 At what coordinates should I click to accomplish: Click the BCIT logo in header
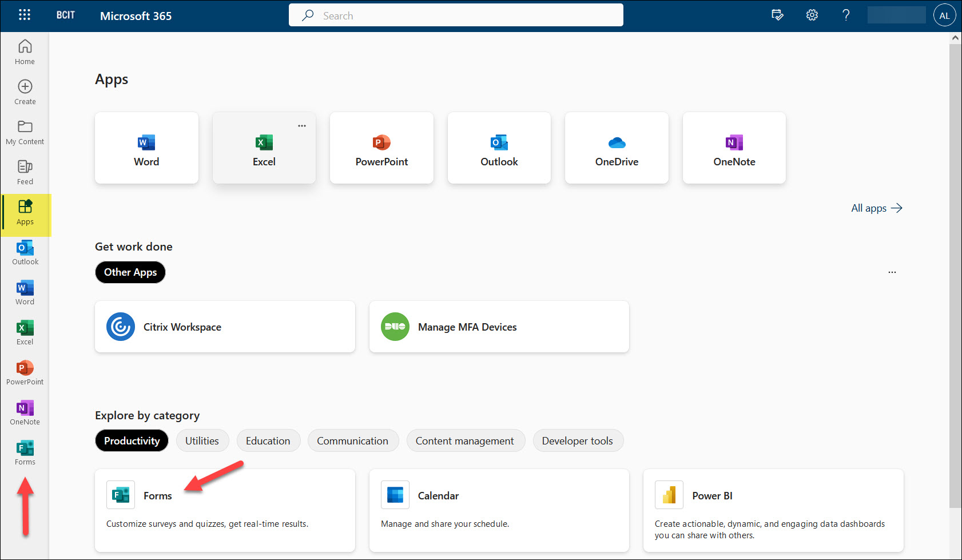pos(66,15)
